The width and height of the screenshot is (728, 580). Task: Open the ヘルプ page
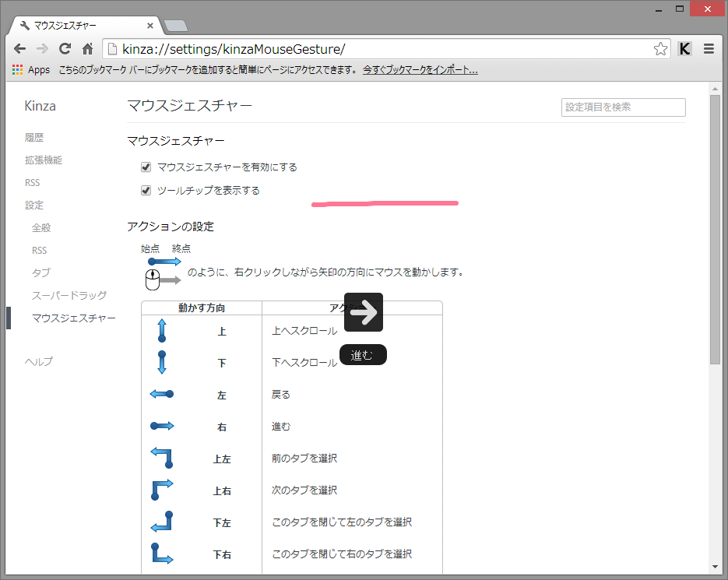point(38,361)
